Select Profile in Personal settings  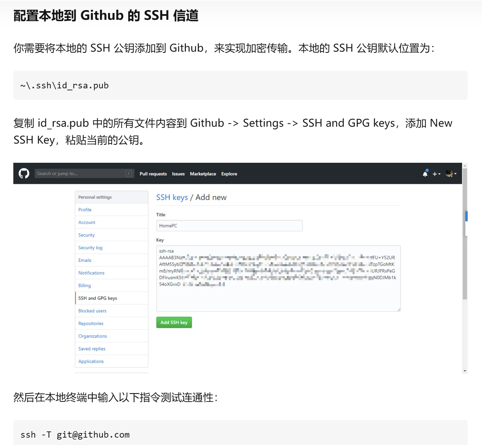(x=111, y=210)
